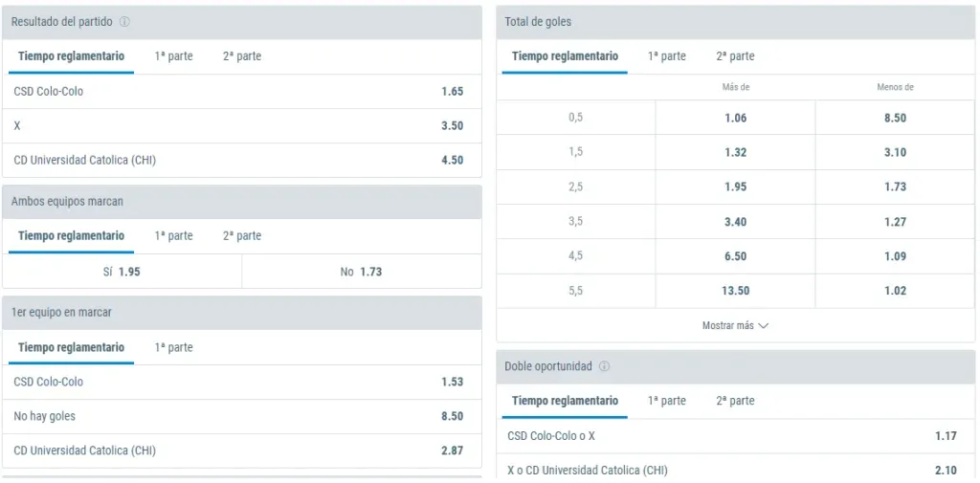Expand the Mostrar más option
This screenshot has height=483, width=980.
tap(735, 325)
